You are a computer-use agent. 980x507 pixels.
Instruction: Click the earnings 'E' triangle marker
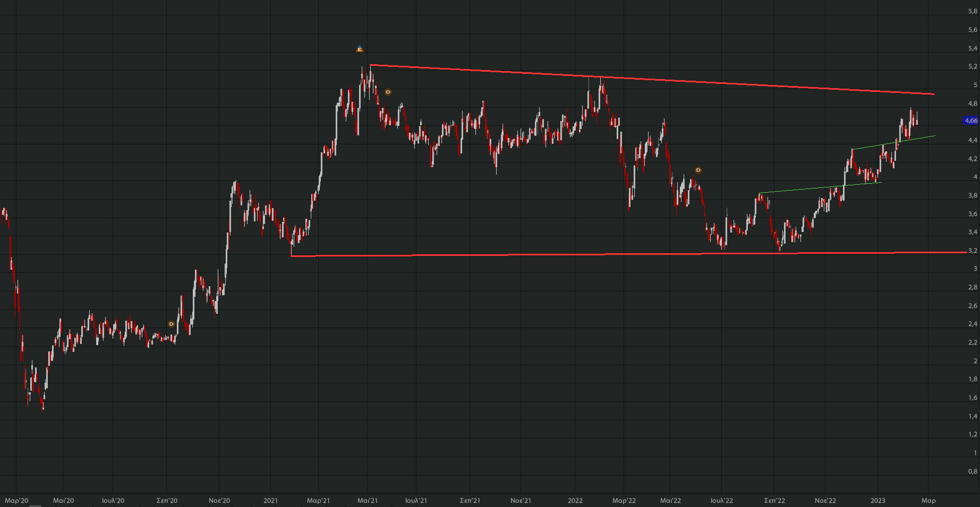click(360, 49)
